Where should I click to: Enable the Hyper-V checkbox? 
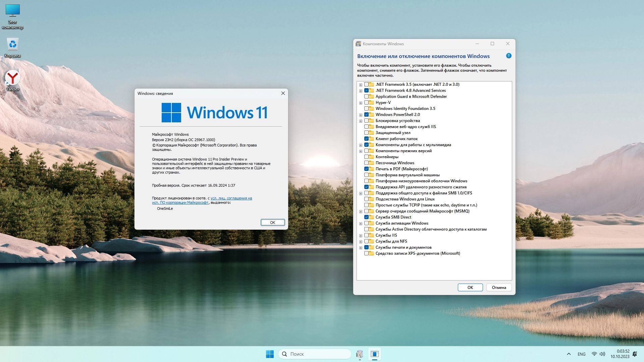(x=366, y=103)
